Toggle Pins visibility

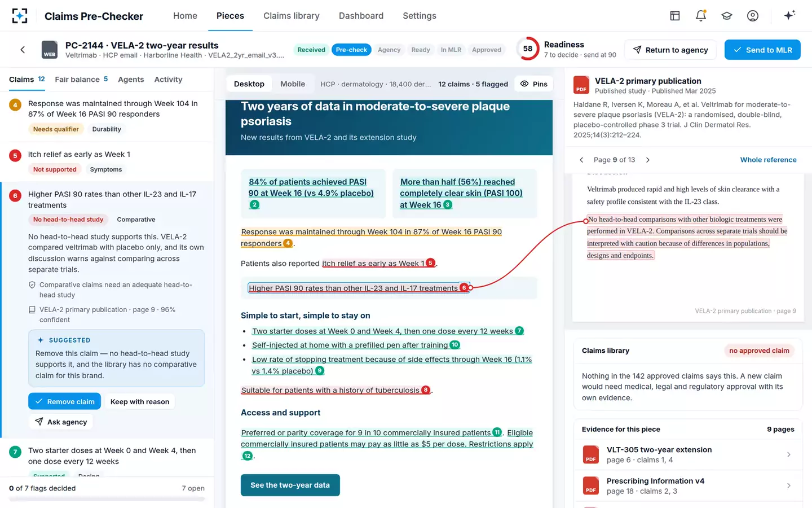click(x=534, y=84)
